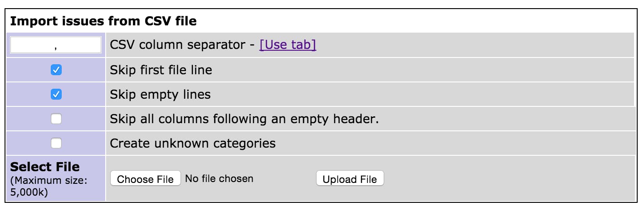Disable the Skip empty lines checkbox

(56, 95)
